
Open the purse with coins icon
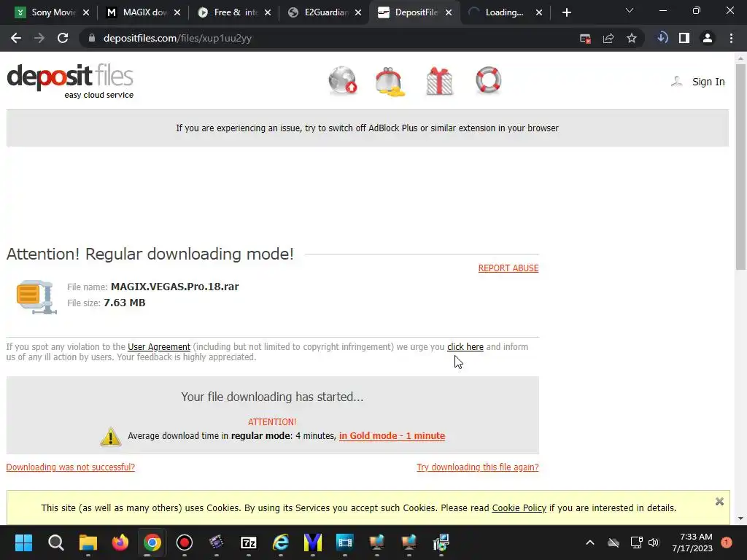tap(390, 82)
